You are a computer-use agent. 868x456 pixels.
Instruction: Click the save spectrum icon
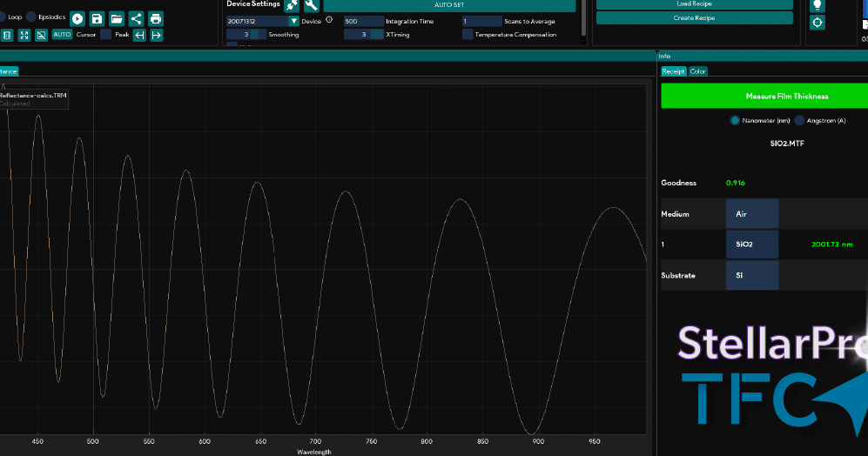coord(97,18)
